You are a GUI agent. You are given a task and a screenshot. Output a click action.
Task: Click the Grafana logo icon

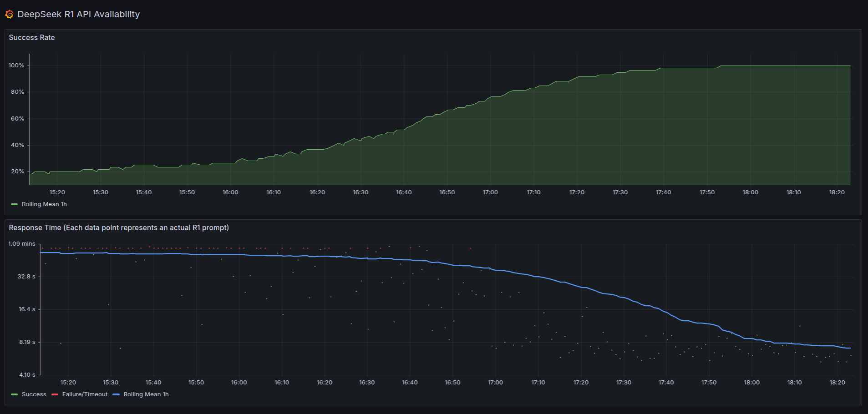[9, 15]
